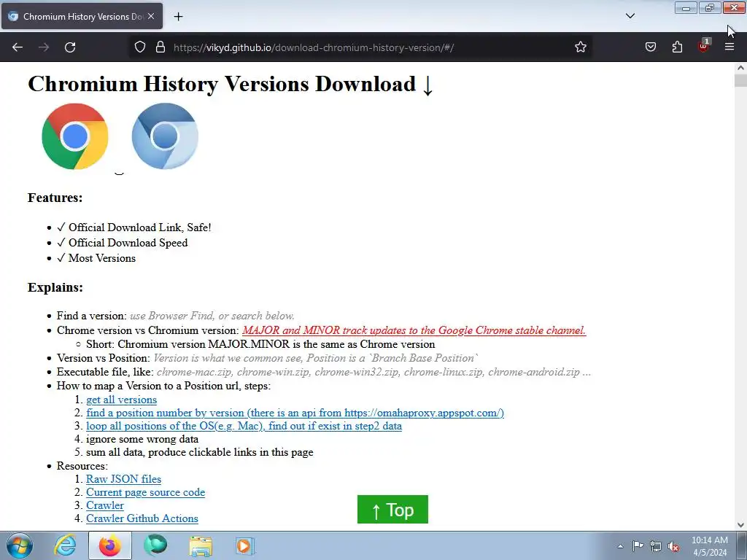
Task: Click the page scrollbar down arrow
Action: point(741,525)
